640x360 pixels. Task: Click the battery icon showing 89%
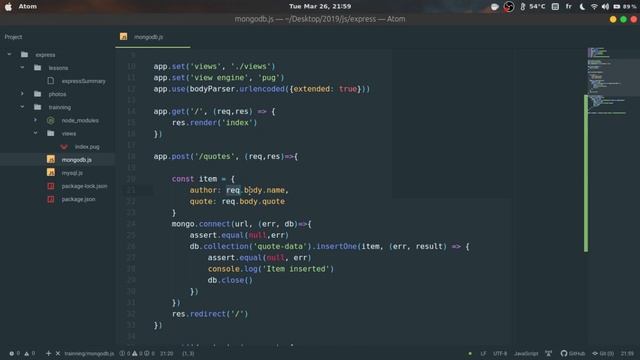click(617, 7)
